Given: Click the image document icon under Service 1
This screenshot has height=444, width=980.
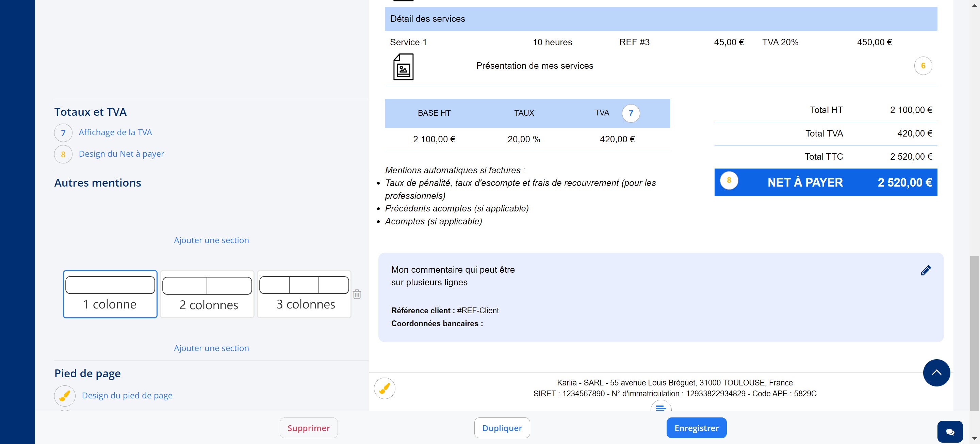Looking at the screenshot, I should (x=403, y=67).
